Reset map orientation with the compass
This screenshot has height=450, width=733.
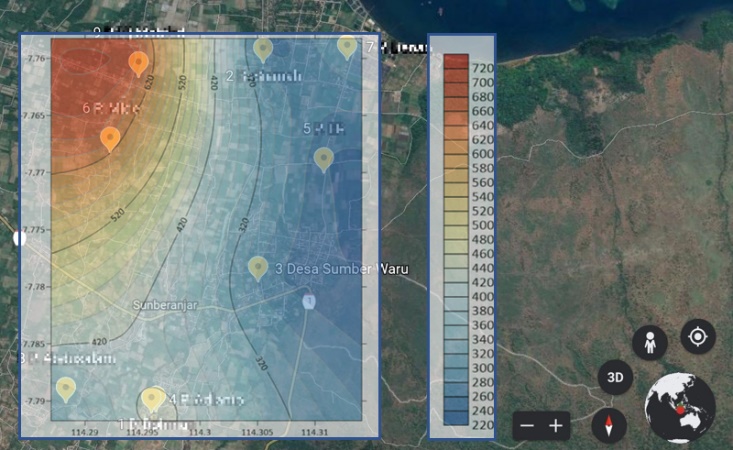[x=608, y=425]
